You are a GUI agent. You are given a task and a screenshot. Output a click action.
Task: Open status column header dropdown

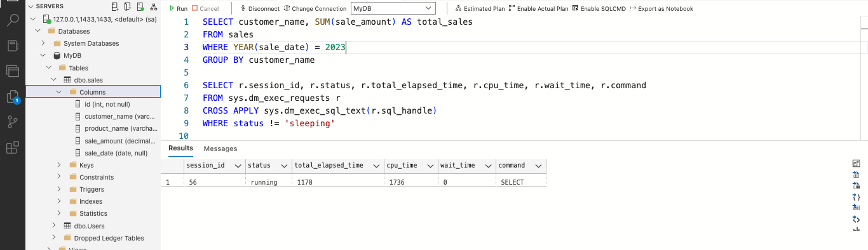(x=283, y=166)
